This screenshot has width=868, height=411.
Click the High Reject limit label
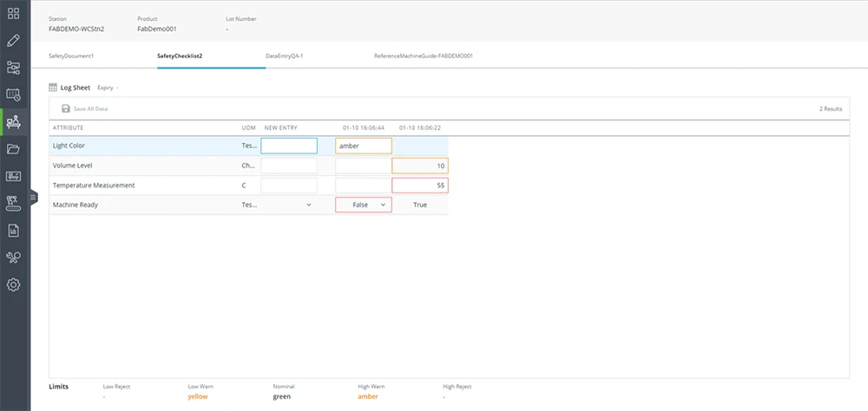coord(457,387)
